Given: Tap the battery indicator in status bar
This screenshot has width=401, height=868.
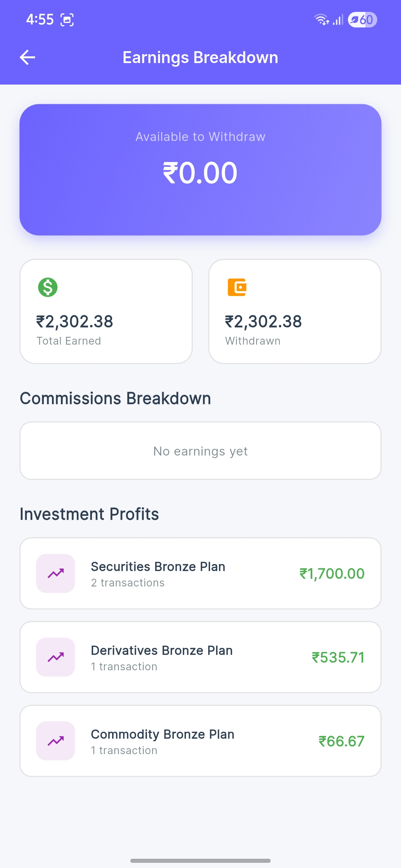Looking at the screenshot, I should pyautogui.click(x=362, y=20).
